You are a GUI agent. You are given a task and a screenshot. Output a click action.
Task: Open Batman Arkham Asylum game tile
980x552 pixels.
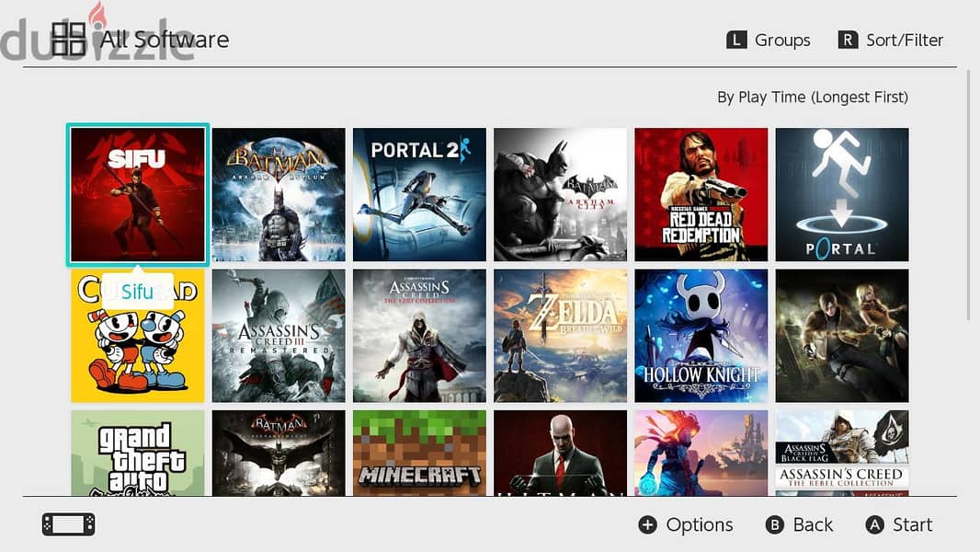click(x=279, y=194)
